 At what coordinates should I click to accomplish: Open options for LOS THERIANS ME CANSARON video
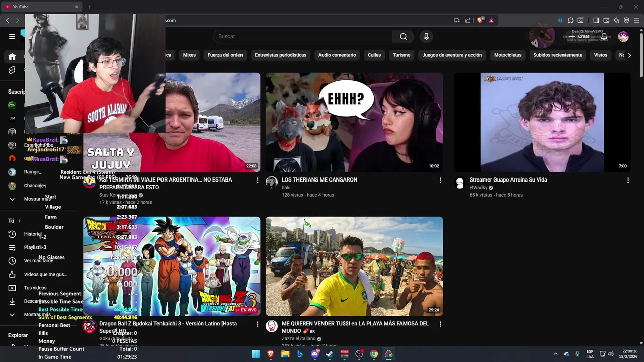(x=440, y=180)
